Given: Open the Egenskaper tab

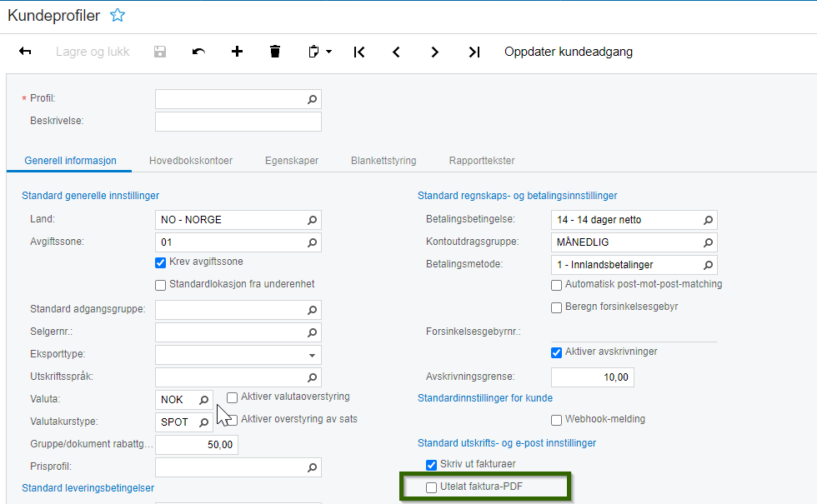Looking at the screenshot, I should tap(292, 161).
